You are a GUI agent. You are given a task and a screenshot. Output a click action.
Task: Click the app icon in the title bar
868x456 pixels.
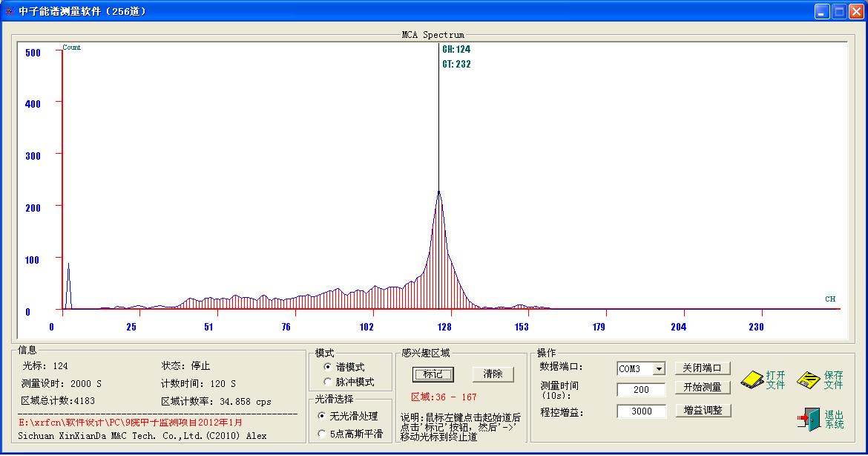click(x=10, y=11)
